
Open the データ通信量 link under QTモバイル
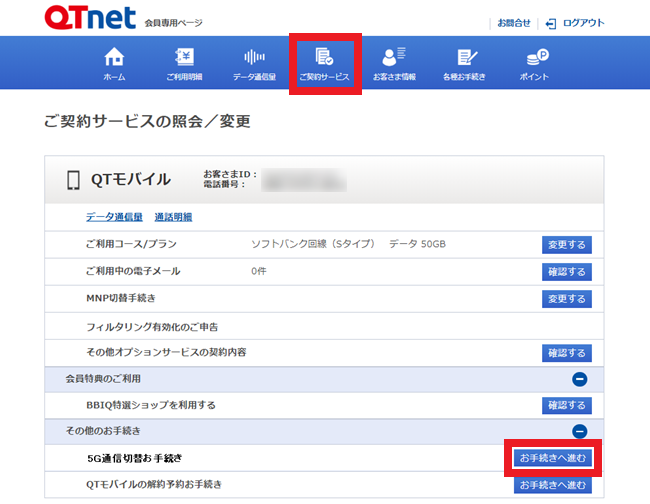pos(113,217)
